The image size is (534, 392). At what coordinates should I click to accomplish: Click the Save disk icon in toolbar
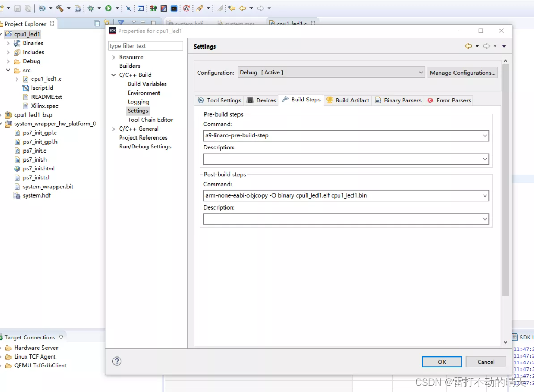coord(18,8)
